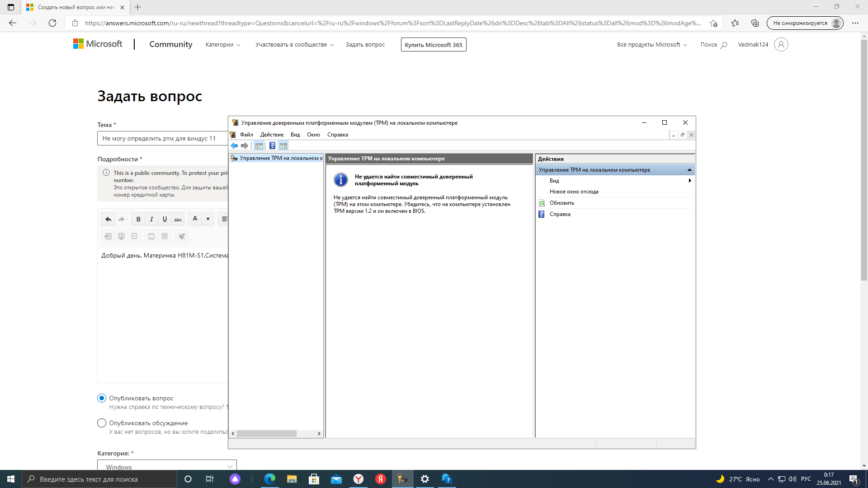Open browser favorites list icon
The height and width of the screenshot is (488, 868).
pos(735,23)
